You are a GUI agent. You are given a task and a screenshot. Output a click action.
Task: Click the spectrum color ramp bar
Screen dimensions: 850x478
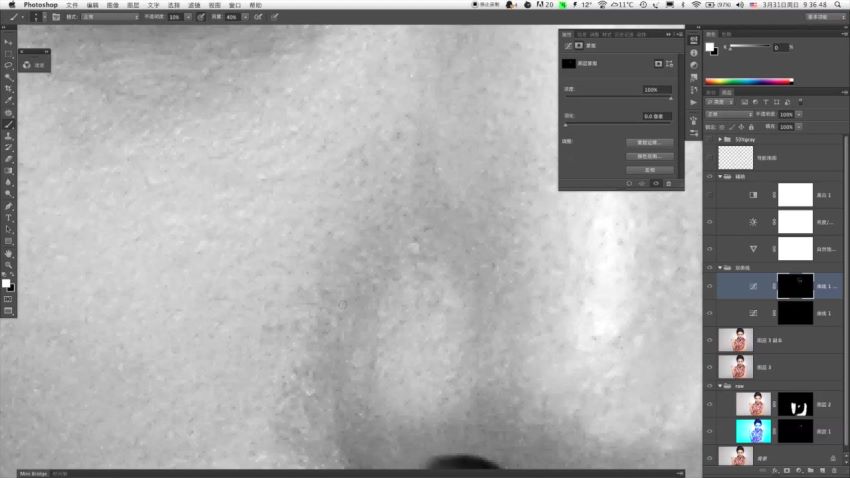749,81
